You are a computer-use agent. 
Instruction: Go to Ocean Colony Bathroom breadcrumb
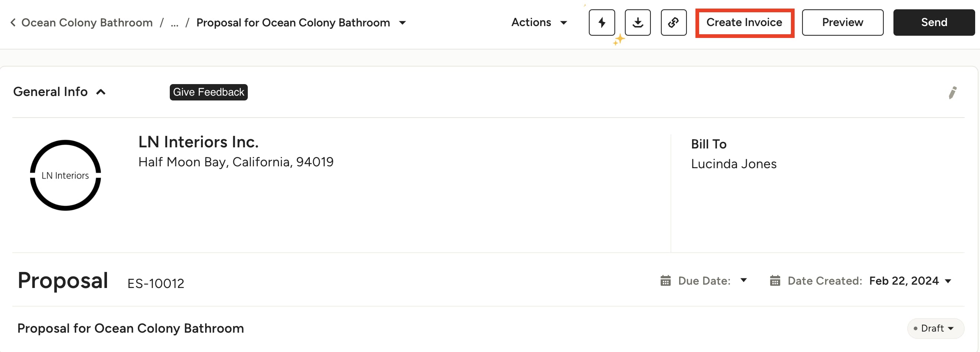[x=87, y=23]
